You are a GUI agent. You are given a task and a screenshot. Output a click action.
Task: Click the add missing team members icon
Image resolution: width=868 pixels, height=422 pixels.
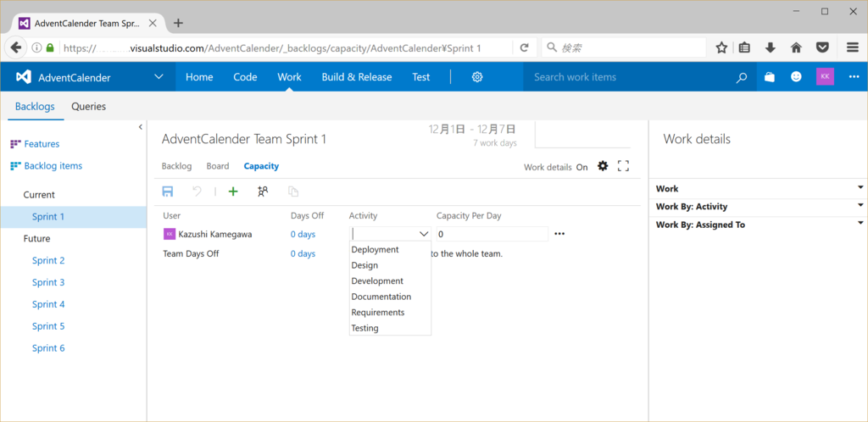[263, 192]
